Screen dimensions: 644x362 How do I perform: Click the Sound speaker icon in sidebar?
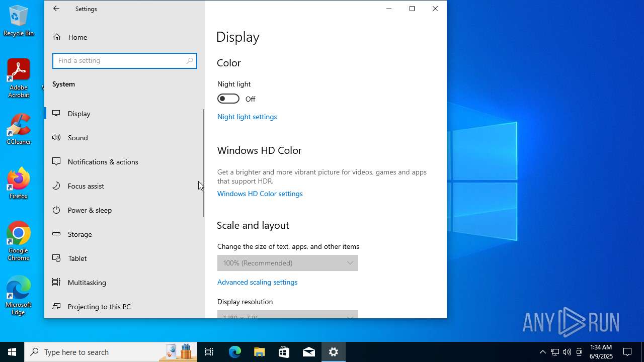pos(57,137)
